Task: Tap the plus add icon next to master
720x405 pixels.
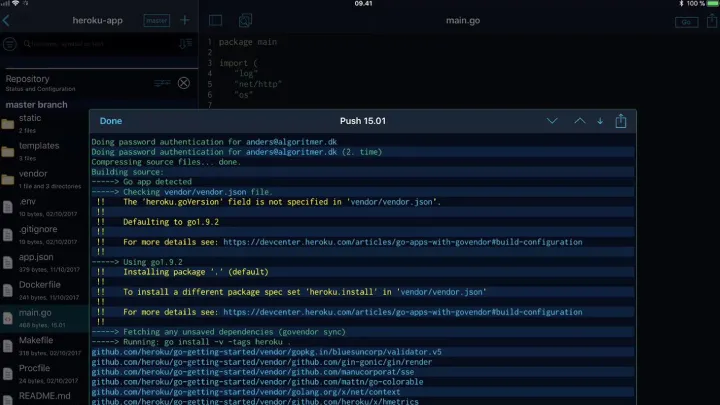Action: coord(185,20)
